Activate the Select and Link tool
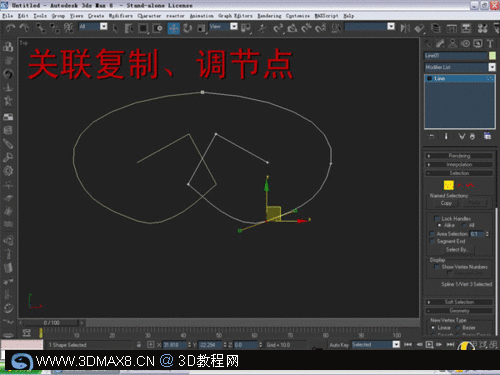Screen dimensions: 500x375 point(41,28)
